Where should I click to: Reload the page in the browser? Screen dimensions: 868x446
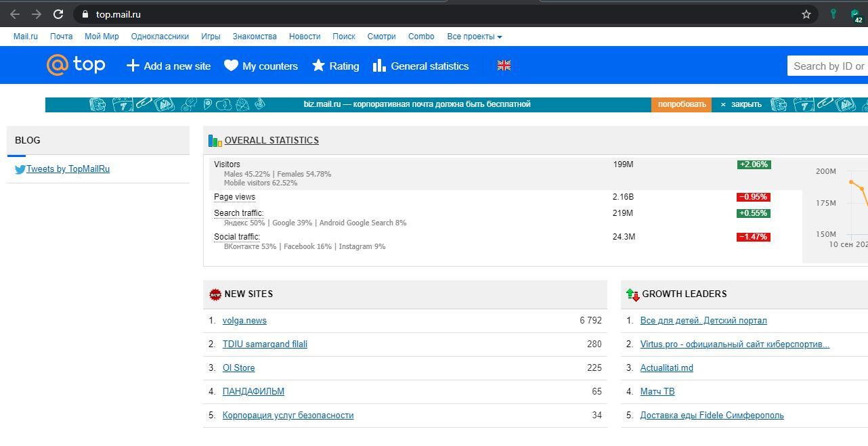click(58, 14)
